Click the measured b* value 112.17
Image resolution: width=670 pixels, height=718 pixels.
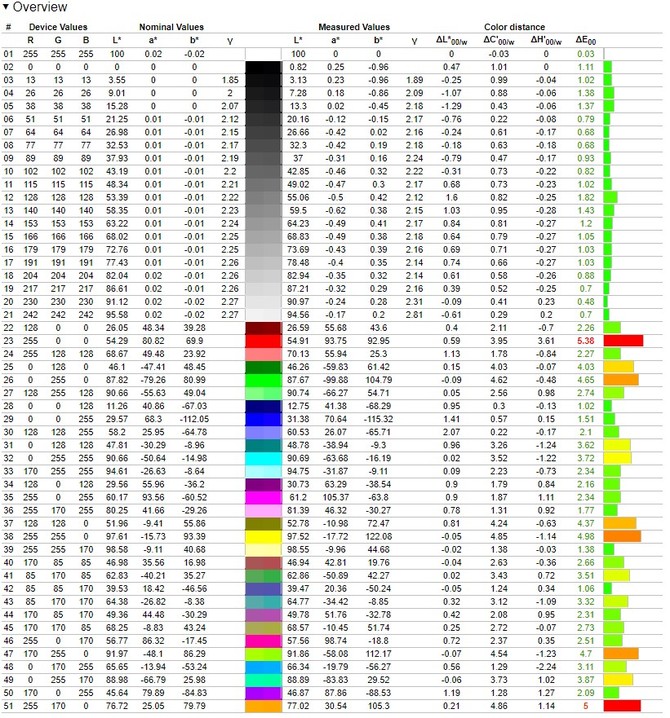(x=378, y=654)
